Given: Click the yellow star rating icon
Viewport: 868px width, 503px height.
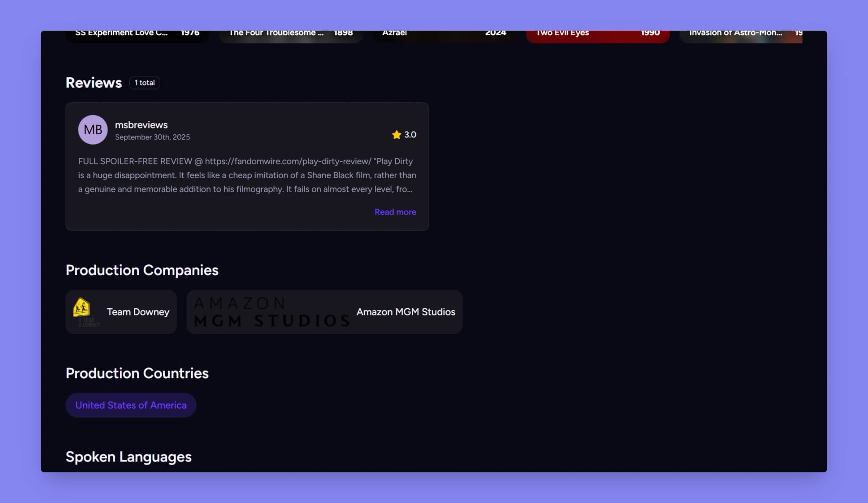Looking at the screenshot, I should [x=396, y=135].
